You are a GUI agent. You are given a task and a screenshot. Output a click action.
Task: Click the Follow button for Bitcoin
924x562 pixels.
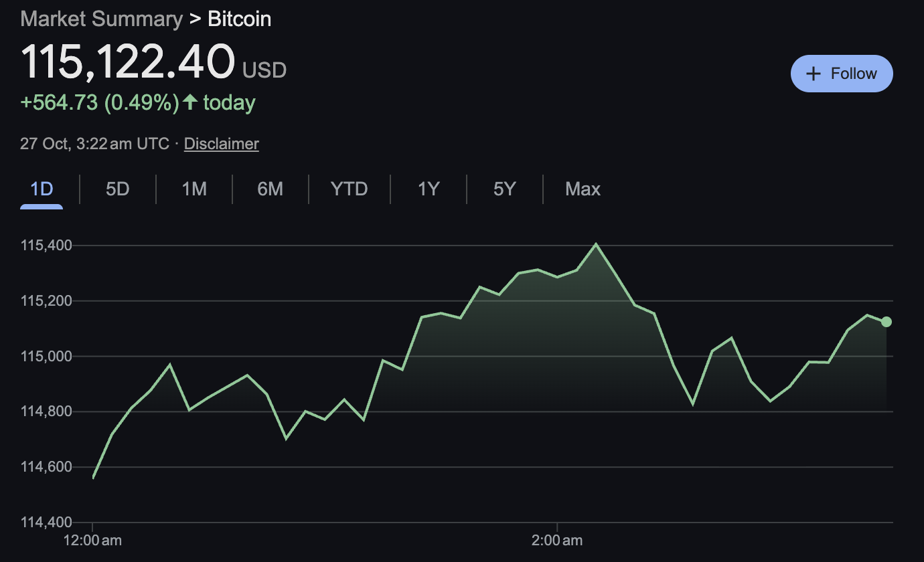pyautogui.click(x=842, y=74)
